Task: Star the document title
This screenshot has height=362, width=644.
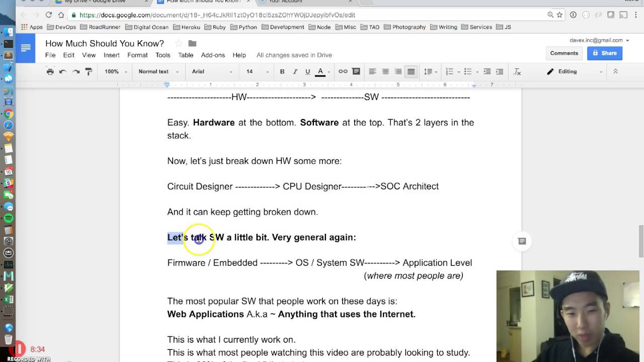Action: (178, 44)
